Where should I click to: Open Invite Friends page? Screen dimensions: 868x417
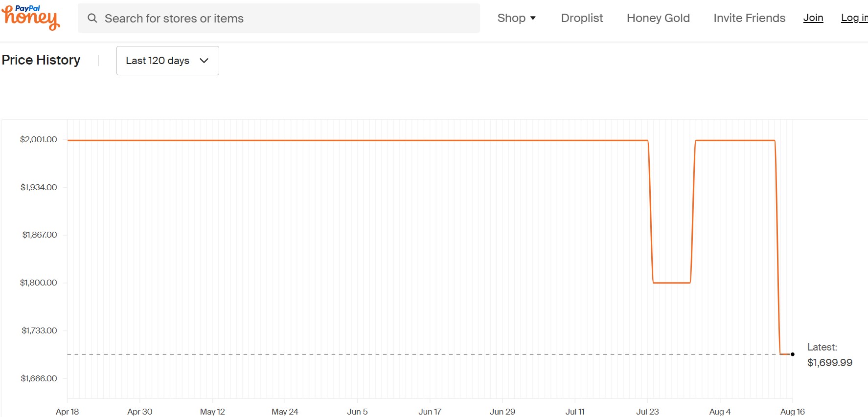coord(749,18)
